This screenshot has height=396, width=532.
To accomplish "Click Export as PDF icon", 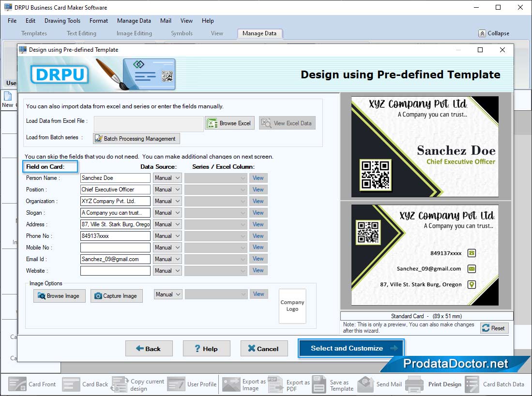I will click(x=275, y=384).
